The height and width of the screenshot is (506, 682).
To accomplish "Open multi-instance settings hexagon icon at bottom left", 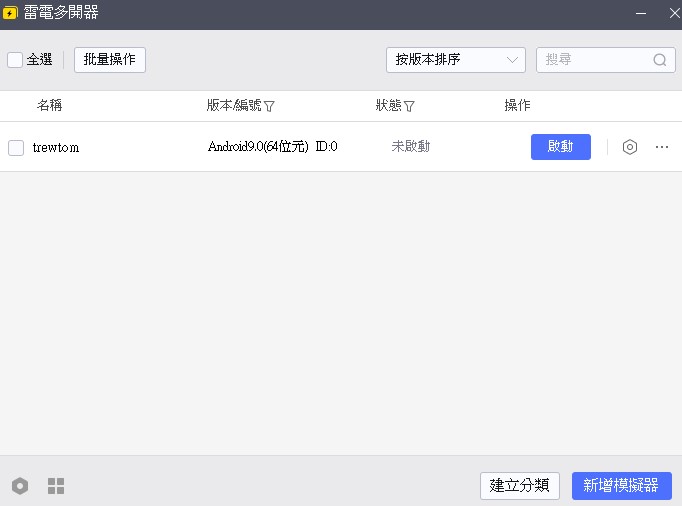I will [x=20, y=486].
